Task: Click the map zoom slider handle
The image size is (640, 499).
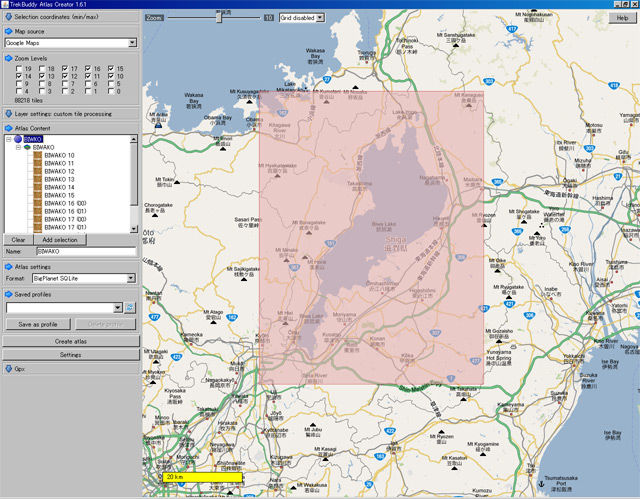Action: point(219,18)
